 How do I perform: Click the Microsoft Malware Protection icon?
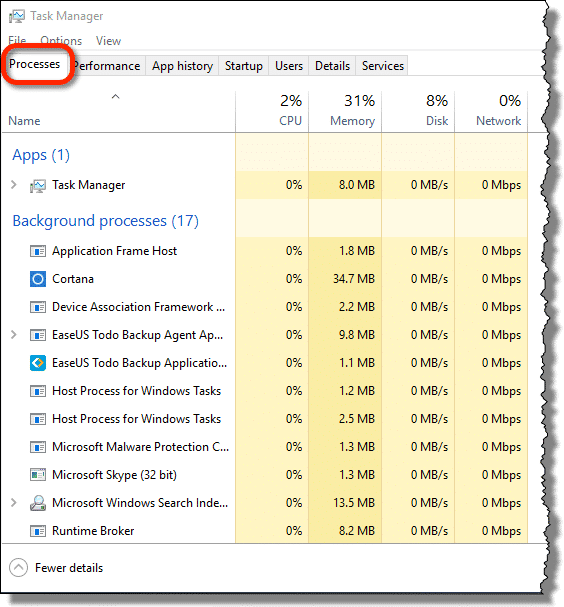click(38, 448)
